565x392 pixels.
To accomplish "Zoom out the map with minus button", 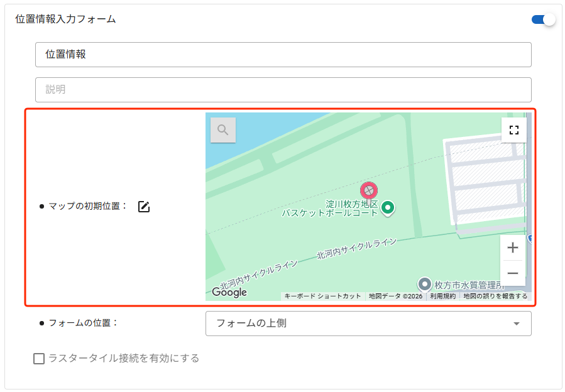I will click(x=512, y=273).
